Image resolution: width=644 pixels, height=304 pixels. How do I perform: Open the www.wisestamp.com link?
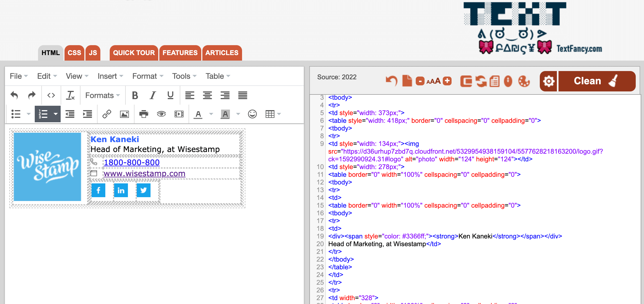[144, 173]
